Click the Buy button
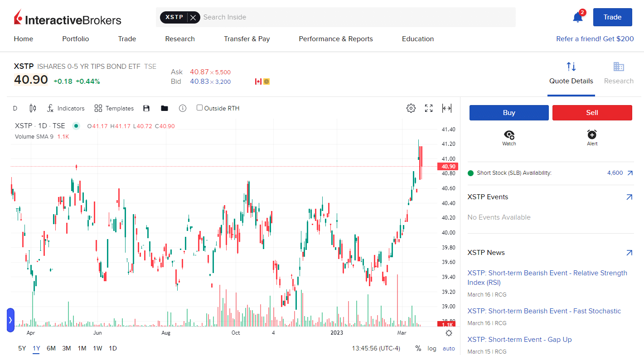The width and height of the screenshot is (644, 355). (509, 113)
